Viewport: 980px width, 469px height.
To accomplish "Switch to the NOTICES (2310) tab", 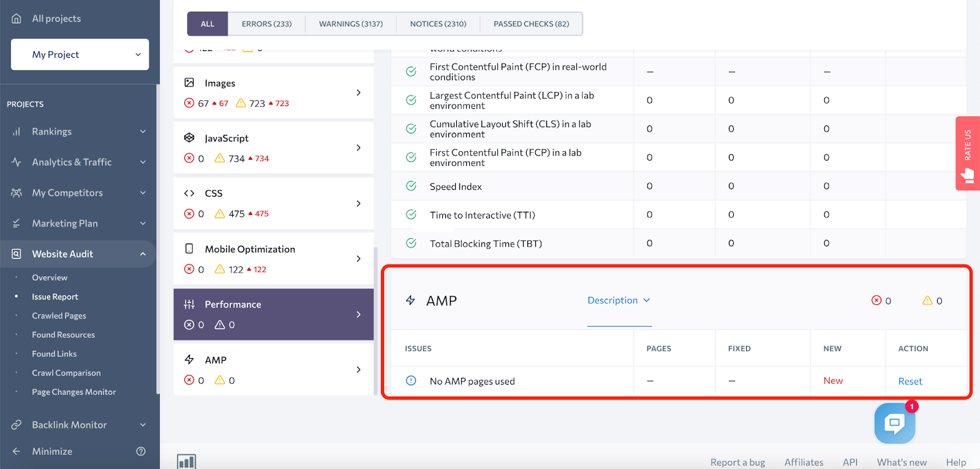I will click(x=438, y=24).
